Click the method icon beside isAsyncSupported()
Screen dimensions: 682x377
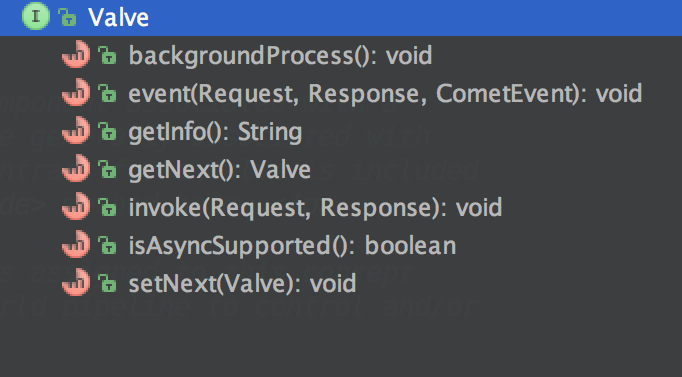point(76,244)
